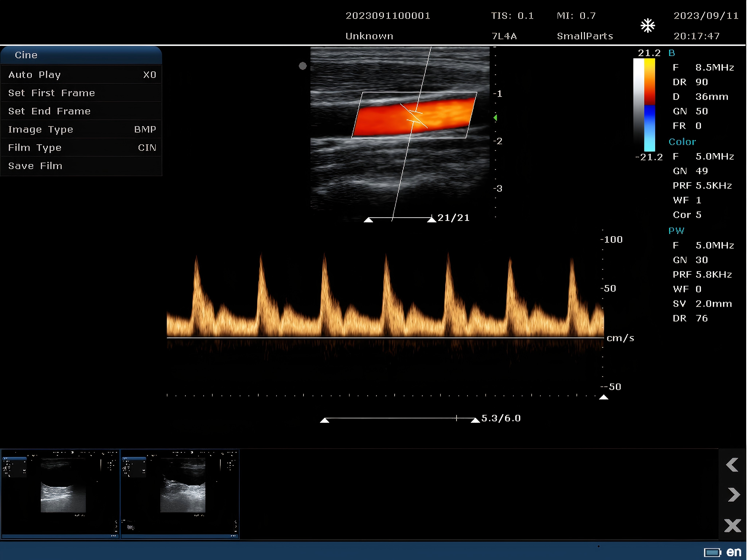This screenshot has width=750, height=560.
Task: Select the Color mode parameter heading
Action: (682, 142)
